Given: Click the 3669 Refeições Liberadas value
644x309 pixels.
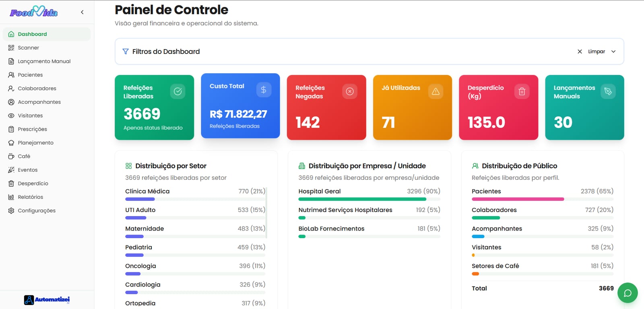Looking at the screenshot, I should click(x=142, y=114).
